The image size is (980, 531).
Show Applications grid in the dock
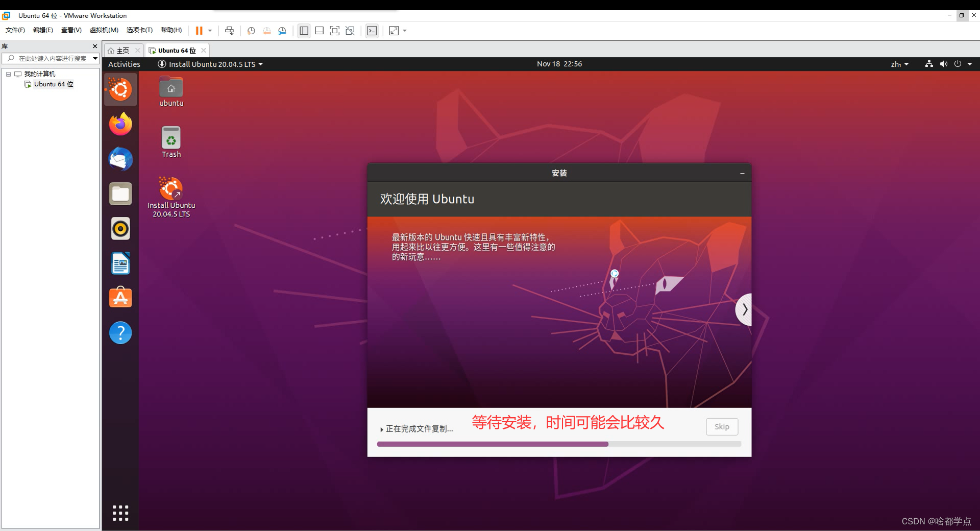[x=120, y=513]
